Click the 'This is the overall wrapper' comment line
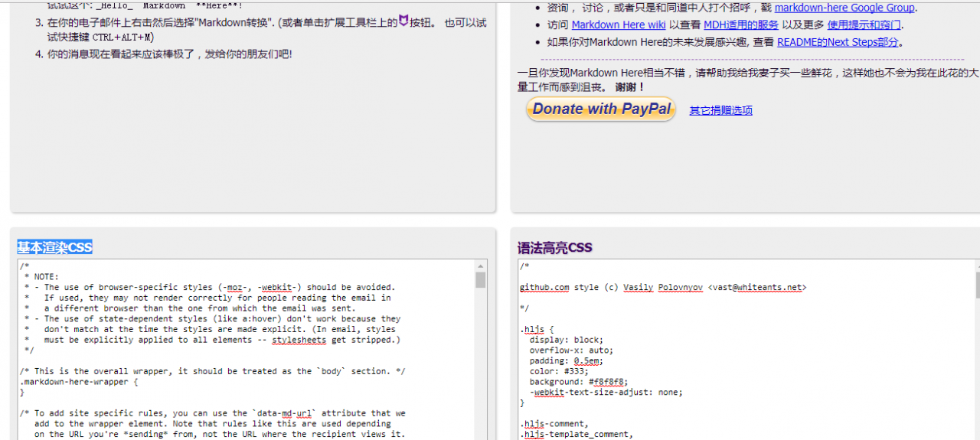This screenshot has width=980, height=440. (213, 371)
